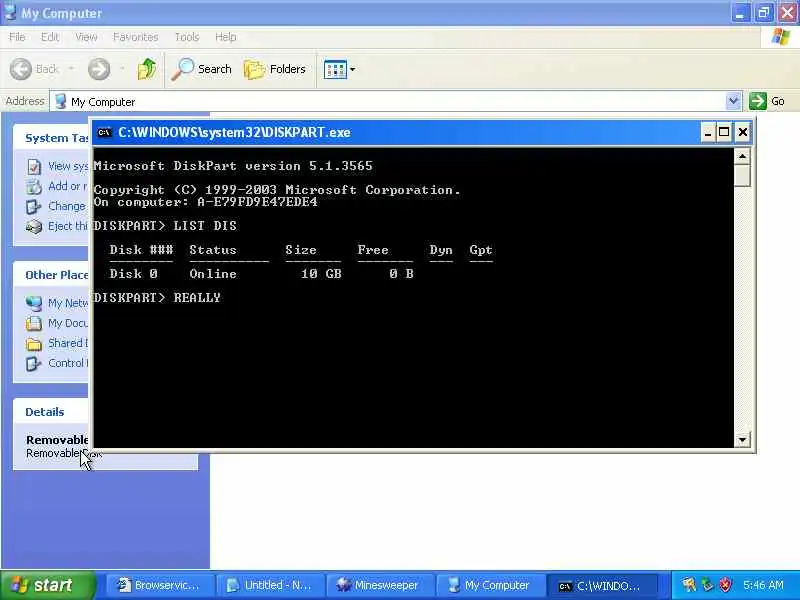Click Eject this disk link

pos(68,226)
